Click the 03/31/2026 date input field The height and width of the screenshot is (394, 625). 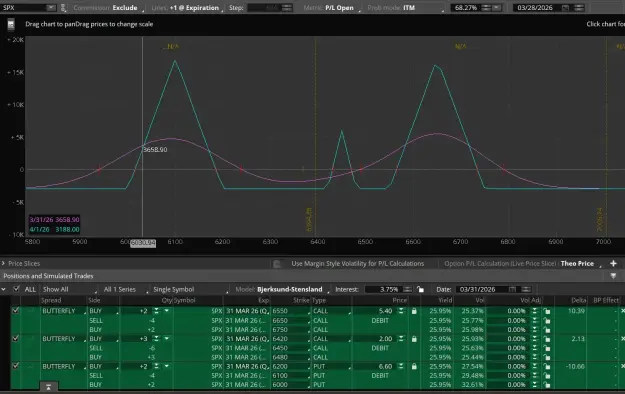point(481,289)
